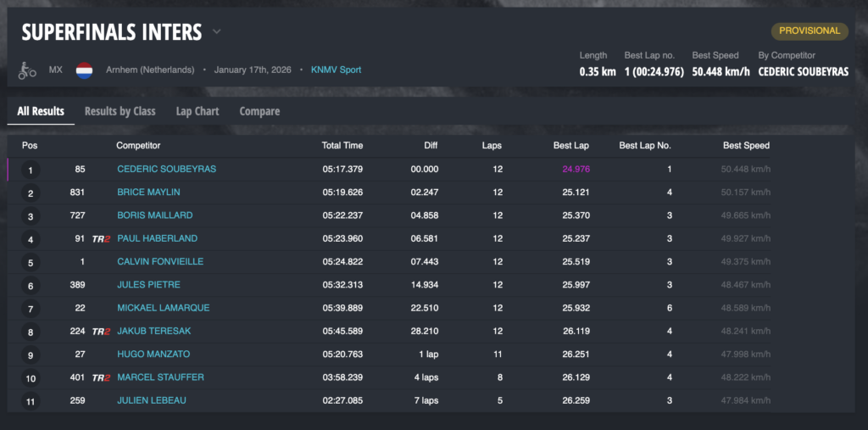Viewport: 868px width, 430px height.
Task: Click the Provisional status badge
Action: click(810, 31)
